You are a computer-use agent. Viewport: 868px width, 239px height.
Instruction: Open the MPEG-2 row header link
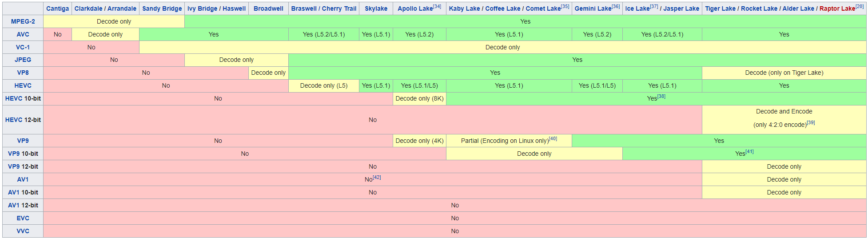pyautogui.click(x=23, y=21)
